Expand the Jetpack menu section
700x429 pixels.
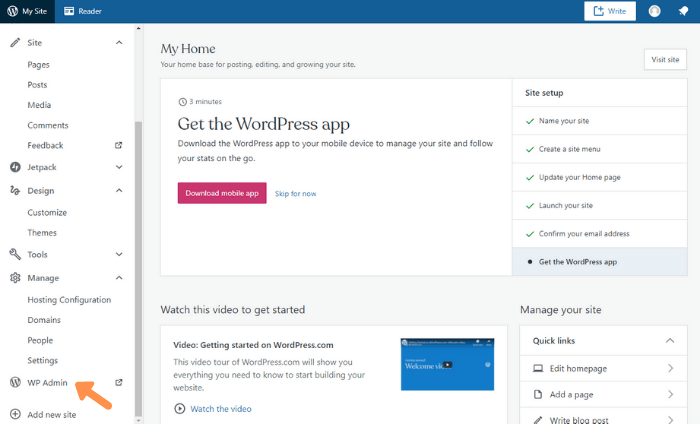click(x=119, y=167)
